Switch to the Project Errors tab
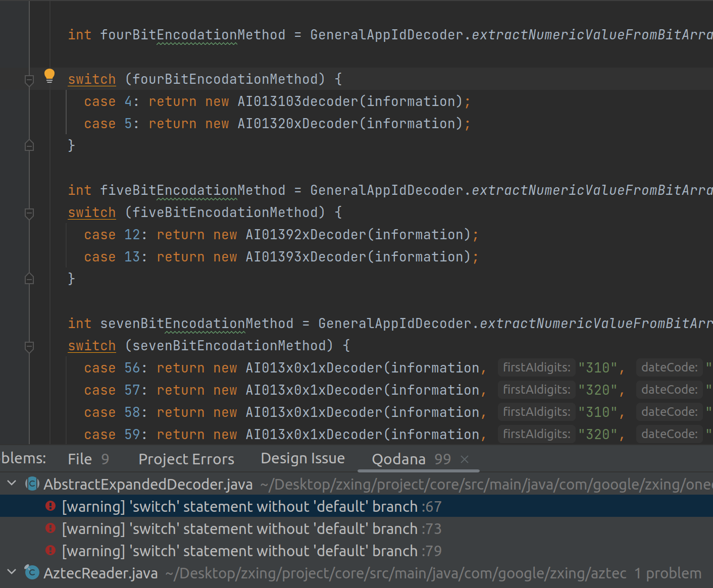 pyautogui.click(x=186, y=459)
